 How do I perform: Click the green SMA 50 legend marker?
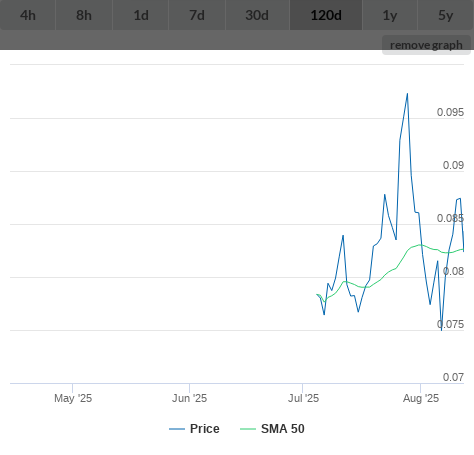tap(248, 429)
